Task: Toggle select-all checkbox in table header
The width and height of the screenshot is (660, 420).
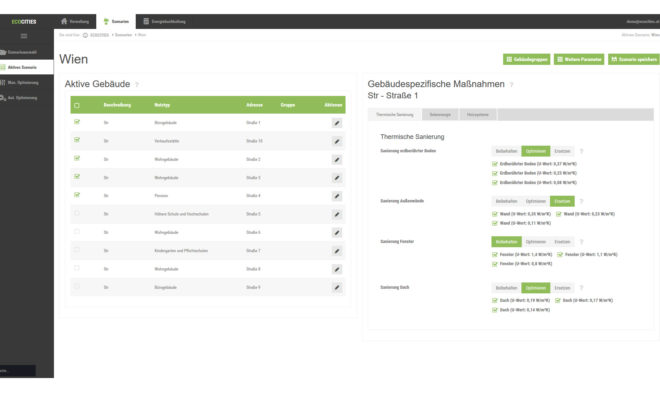Action: click(77, 105)
